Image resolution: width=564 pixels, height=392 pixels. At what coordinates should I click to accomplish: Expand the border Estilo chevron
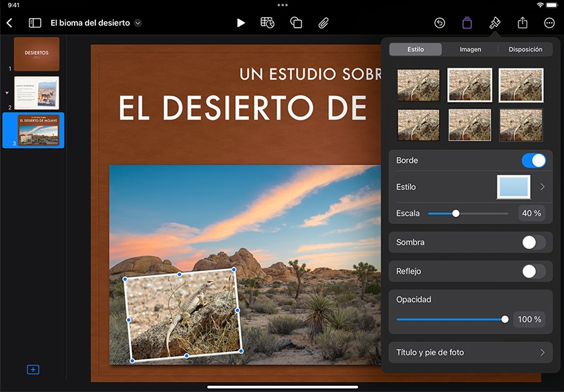pyautogui.click(x=542, y=187)
